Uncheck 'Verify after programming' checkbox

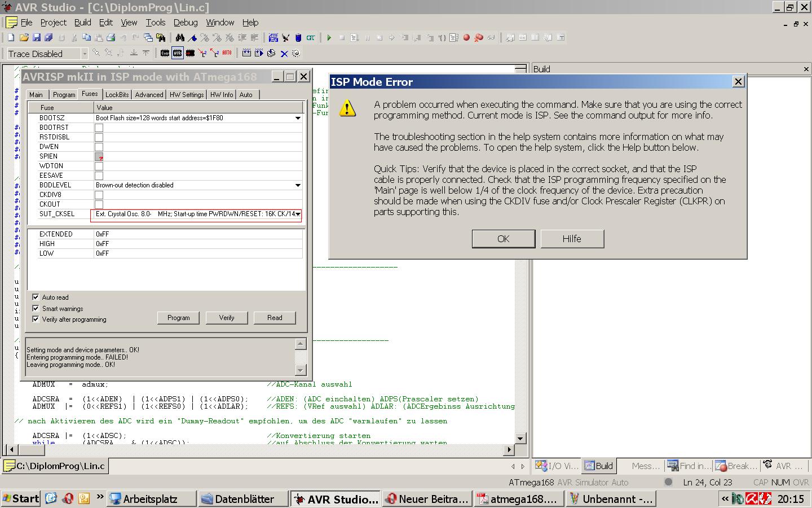click(36, 319)
